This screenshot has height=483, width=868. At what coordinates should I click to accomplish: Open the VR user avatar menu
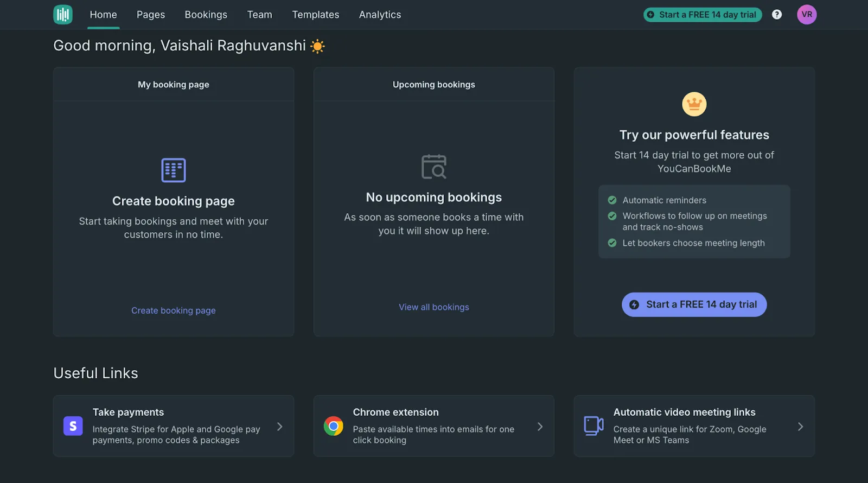(x=807, y=15)
